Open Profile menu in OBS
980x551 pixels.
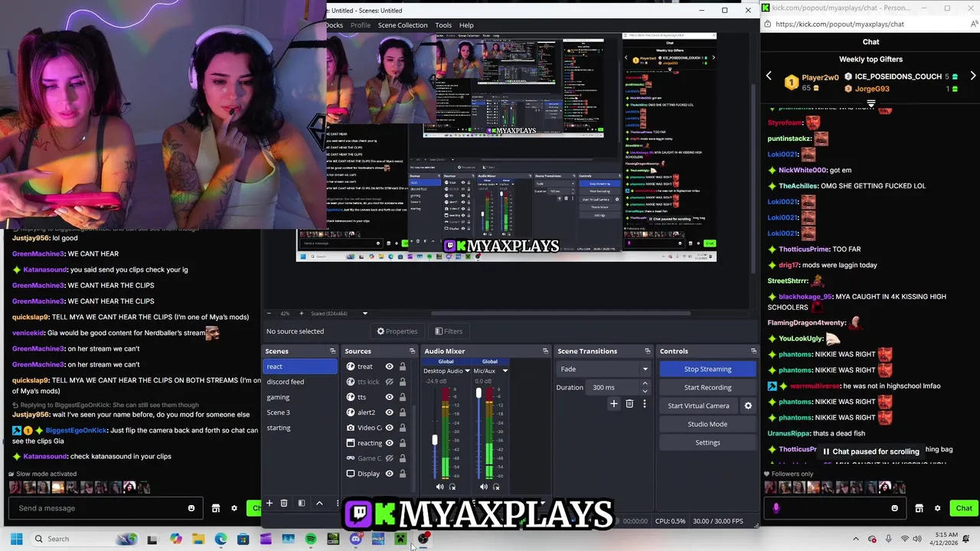pyautogui.click(x=361, y=25)
